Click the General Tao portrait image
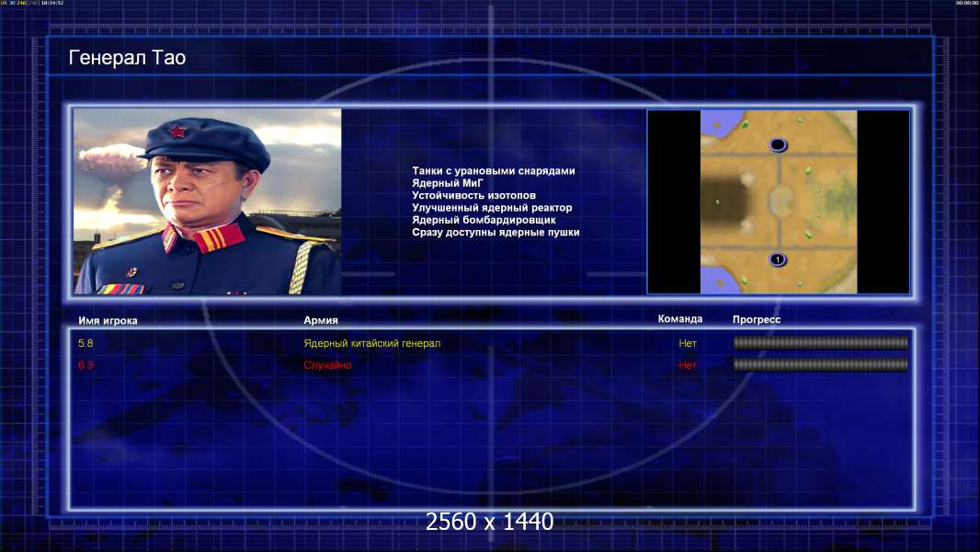Screen dimensions: 980x552 (x=208, y=201)
